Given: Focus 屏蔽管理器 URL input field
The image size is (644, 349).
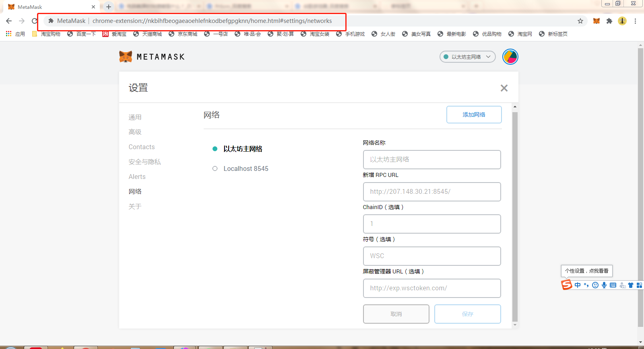Looking at the screenshot, I should [x=432, y=288].
